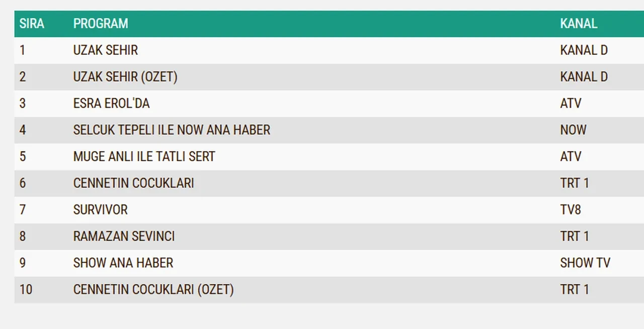Select the SURVIVOR program name
Viewport: 644px width, 329px height.
[x=100, y=210]
